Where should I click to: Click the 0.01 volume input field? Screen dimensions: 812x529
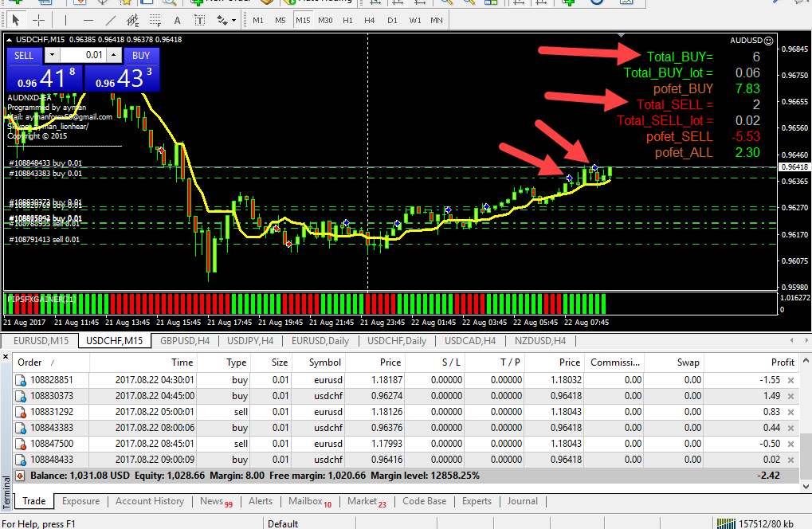[83, 55]
